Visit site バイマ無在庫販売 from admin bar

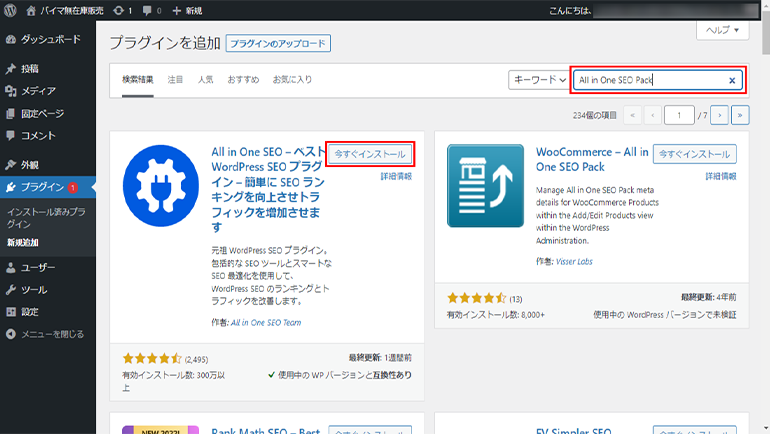tap(65, 10)
